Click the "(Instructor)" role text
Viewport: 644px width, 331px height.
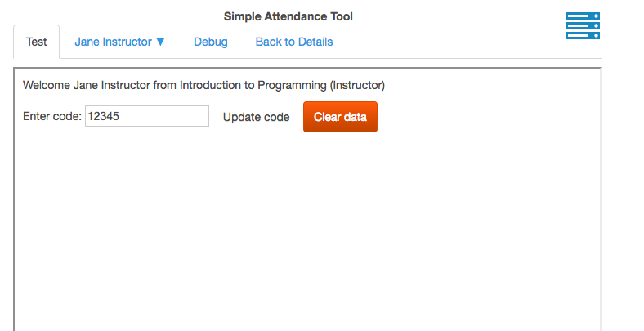(x=357, y=85)
